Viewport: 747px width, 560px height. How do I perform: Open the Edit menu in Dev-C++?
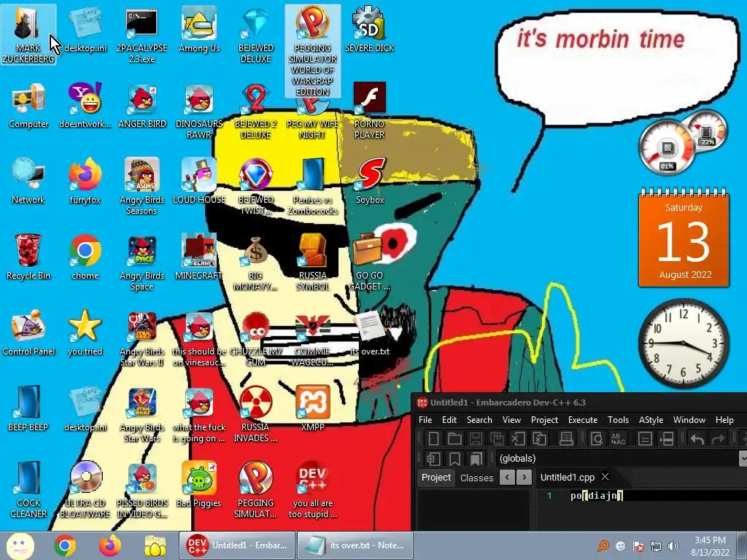tap(449, 419)
